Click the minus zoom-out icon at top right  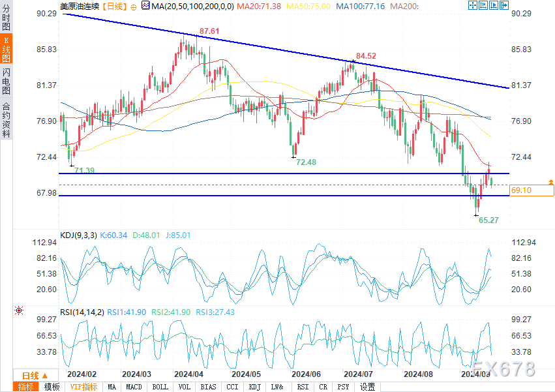coord(493,5)
